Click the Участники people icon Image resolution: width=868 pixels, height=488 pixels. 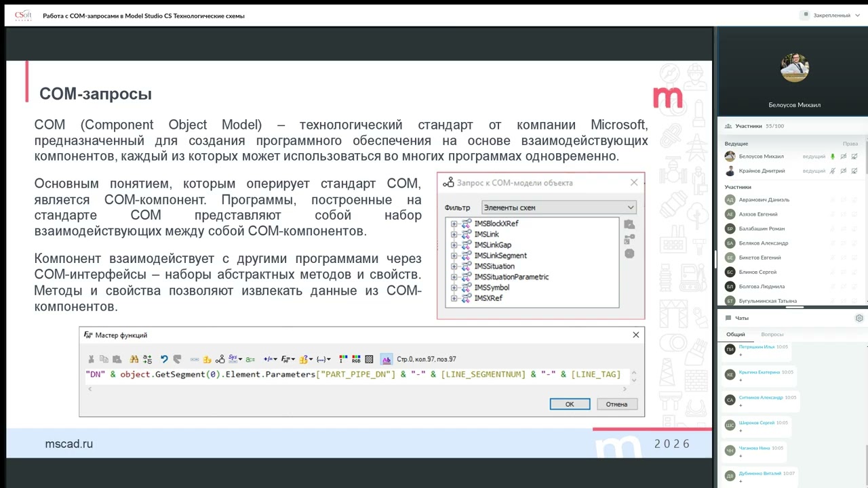[x=728, y=126]
